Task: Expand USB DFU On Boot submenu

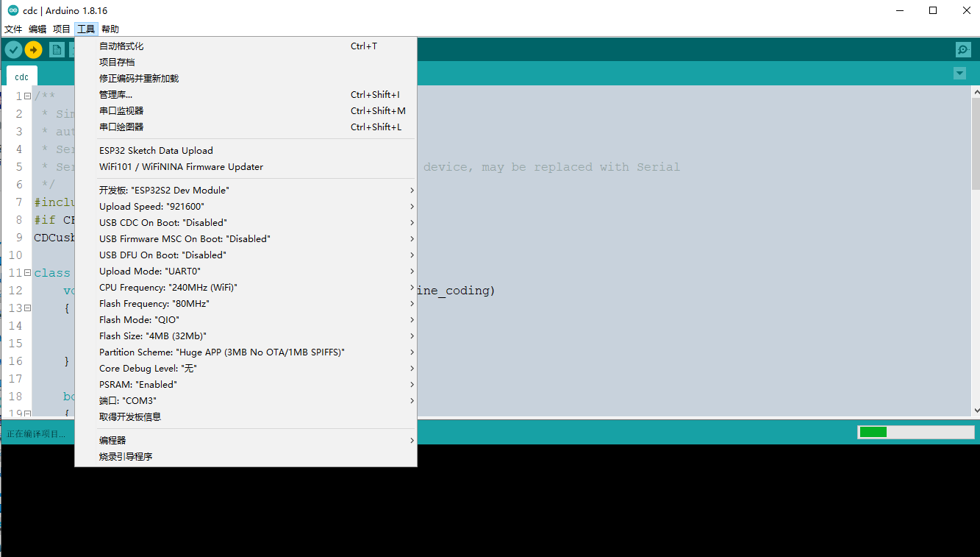Action: [x=246, y=255]
